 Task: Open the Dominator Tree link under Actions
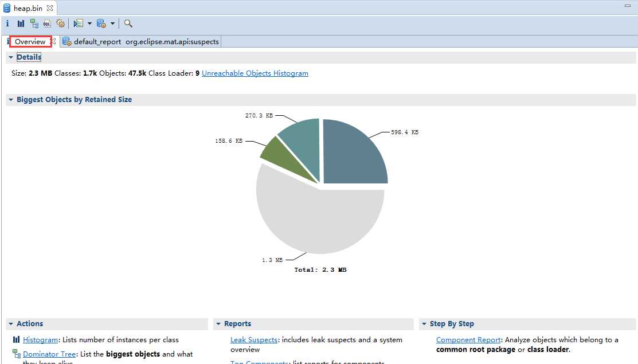(x=49, y=354)
